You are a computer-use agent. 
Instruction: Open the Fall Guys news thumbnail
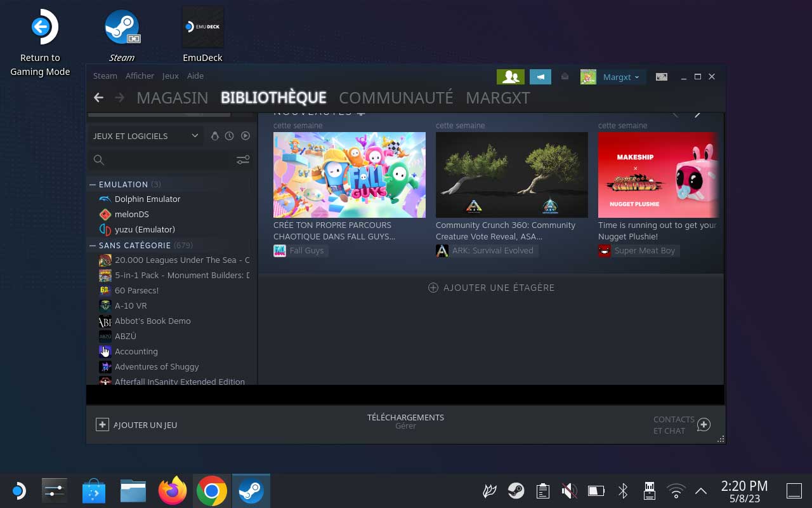(350, 175)
